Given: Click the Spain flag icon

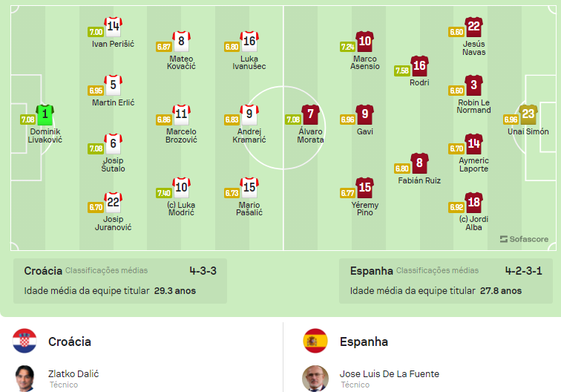Looking at the screenshot, I should [315, 341].
